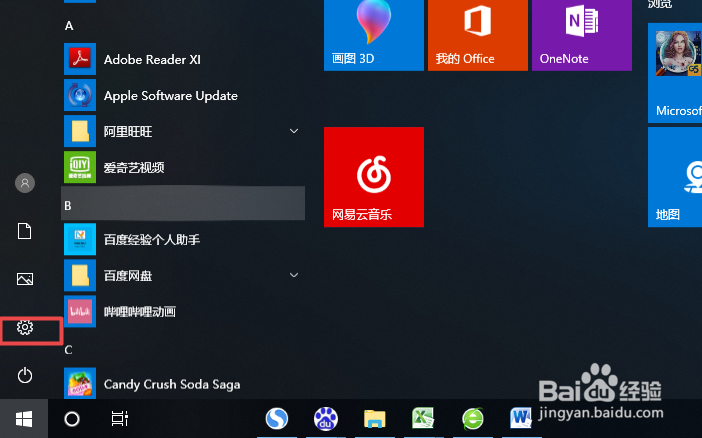Open Cortana circle on taskbar

tap(72, 419)
